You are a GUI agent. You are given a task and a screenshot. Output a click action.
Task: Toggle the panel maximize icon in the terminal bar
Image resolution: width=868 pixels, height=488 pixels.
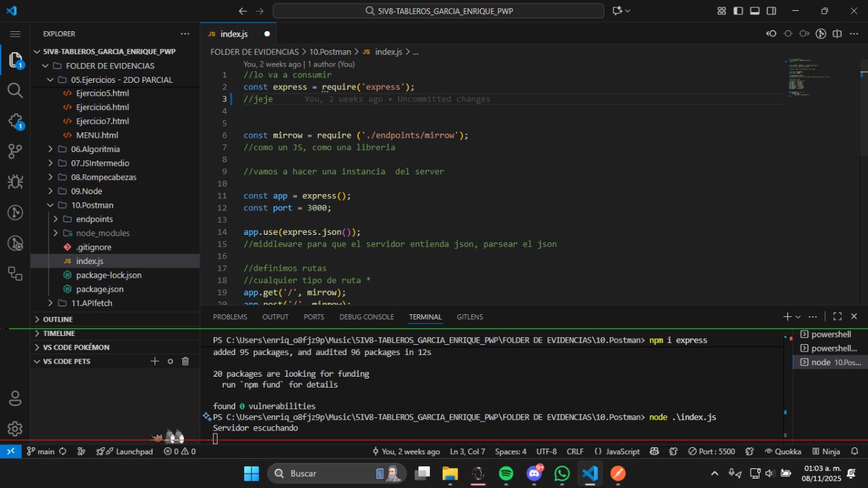pyautogui.click(x=836, y=316)
